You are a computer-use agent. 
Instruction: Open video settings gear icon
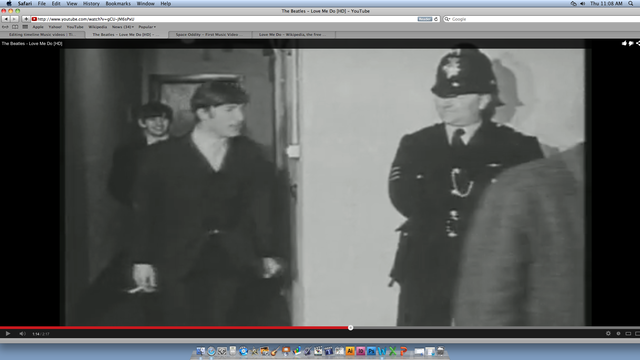click(x=608, y=333)
